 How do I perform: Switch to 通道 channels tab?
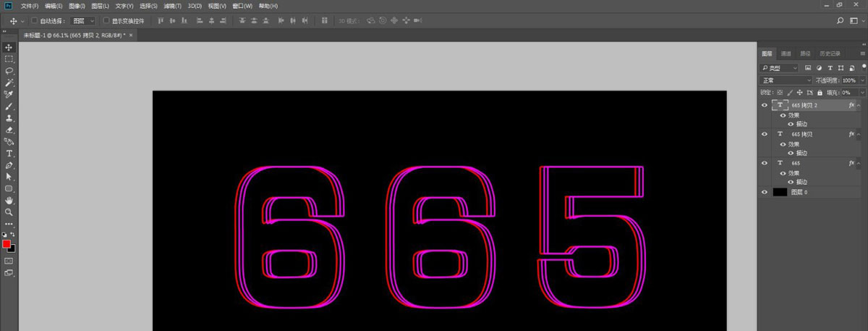[786, 54]
